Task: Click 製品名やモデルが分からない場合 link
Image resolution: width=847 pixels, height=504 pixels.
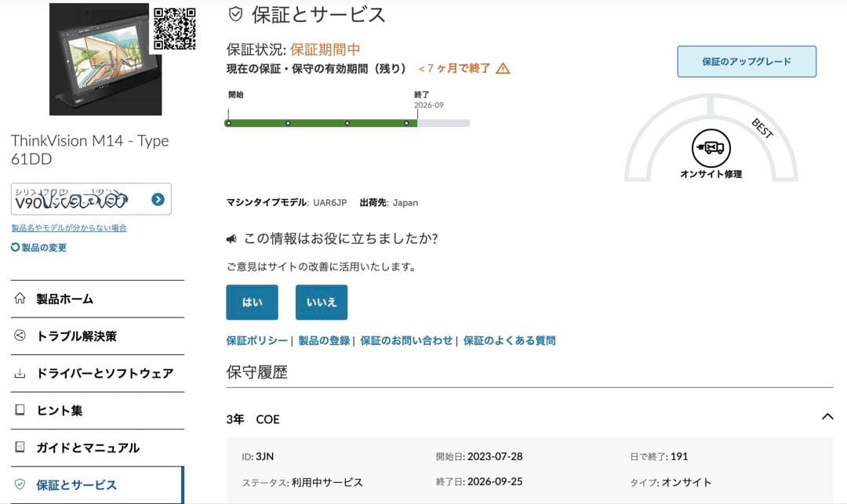Action: 69,228
